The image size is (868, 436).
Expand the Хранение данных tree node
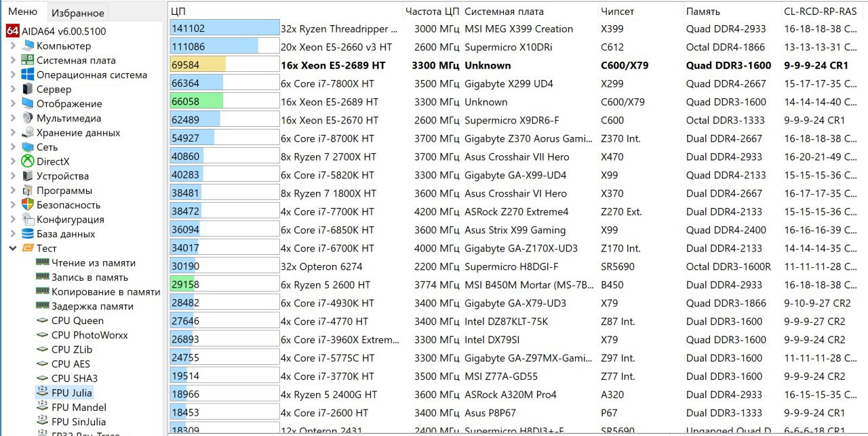pyautogui.click(x=13, y=133)
